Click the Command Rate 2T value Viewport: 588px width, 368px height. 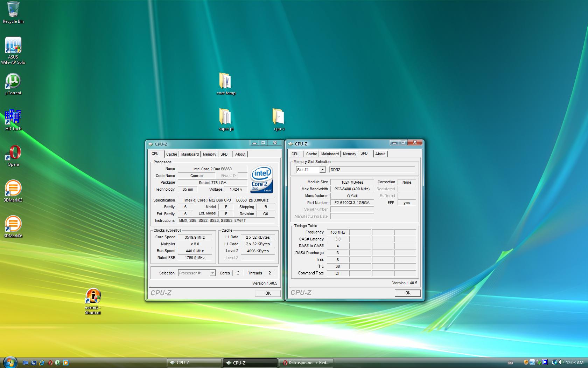pyautogui.click(x=338, y=273)
